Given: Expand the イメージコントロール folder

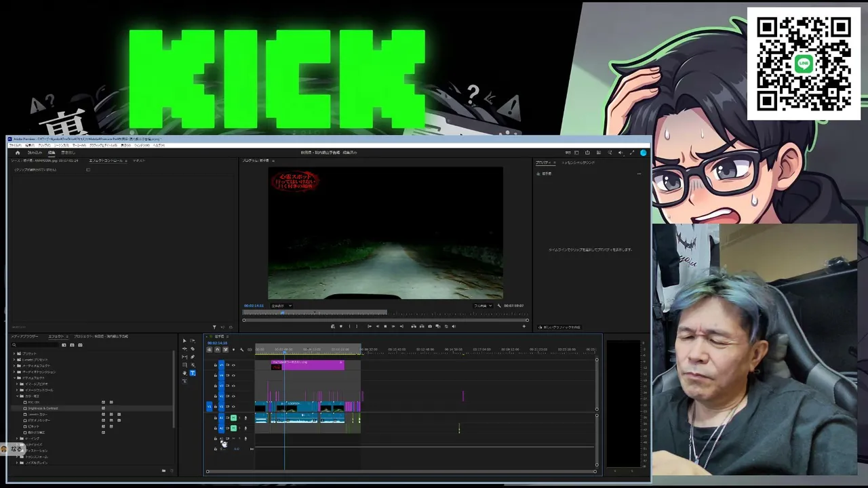Looking at the screenshot, I should click(18, 390).
